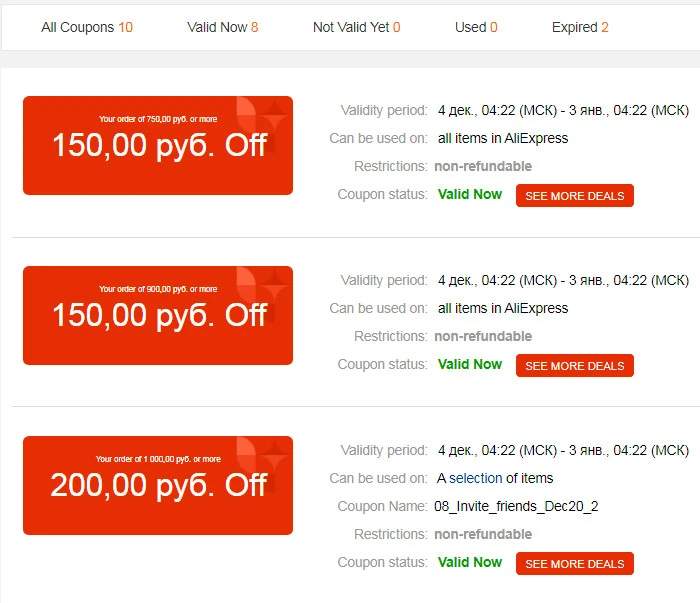Open the All Coupons tab

coord(87,27)
